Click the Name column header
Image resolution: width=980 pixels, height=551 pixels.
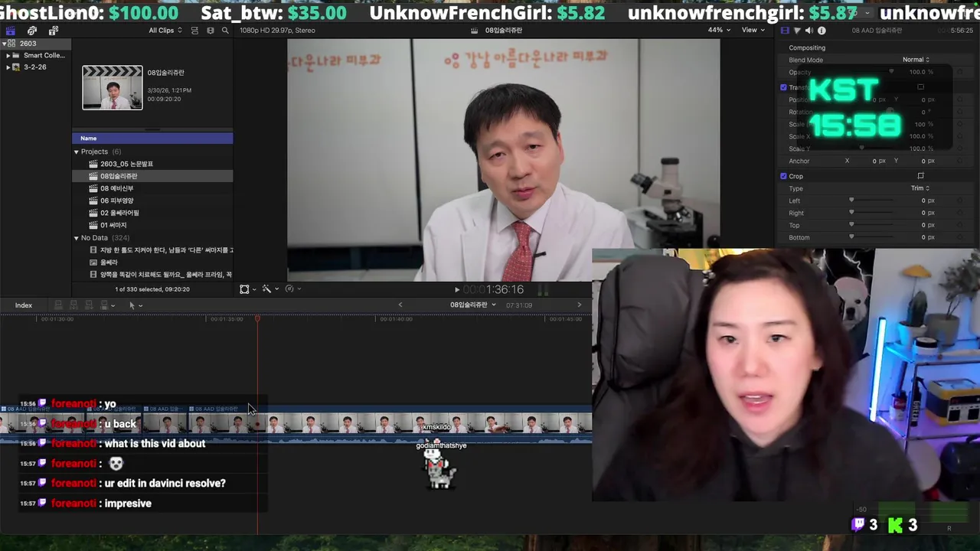pos(152,138)
